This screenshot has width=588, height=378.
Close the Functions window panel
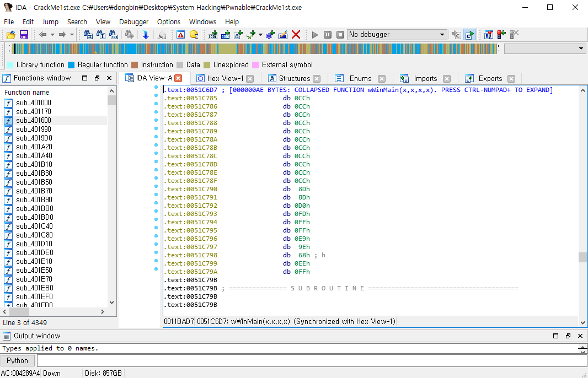click(x=109, y=78)
